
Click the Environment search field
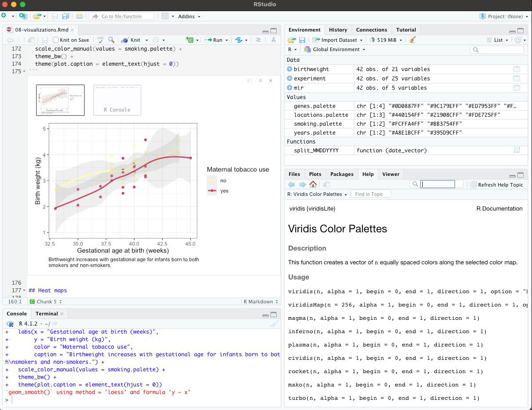tap(497, 50)
